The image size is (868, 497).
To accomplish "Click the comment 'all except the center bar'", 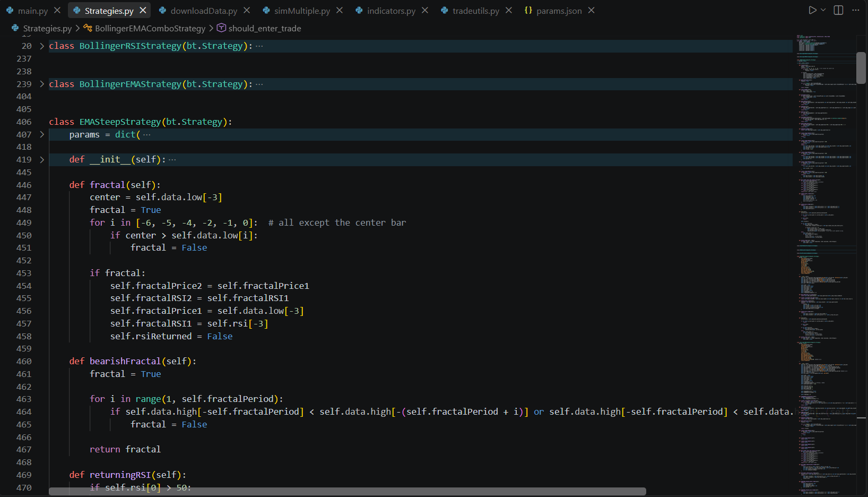I will (337, 222).
